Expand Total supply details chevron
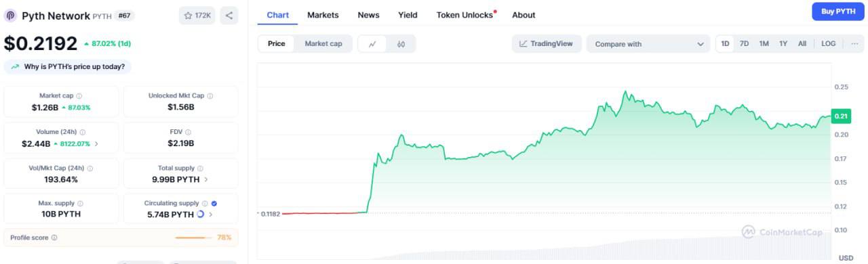 coord(206,179)
